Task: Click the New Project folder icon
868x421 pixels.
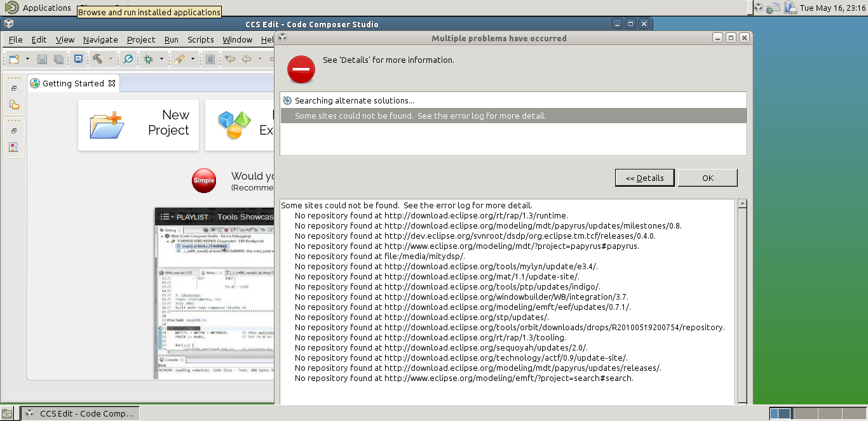Action: tap(106, 125)
